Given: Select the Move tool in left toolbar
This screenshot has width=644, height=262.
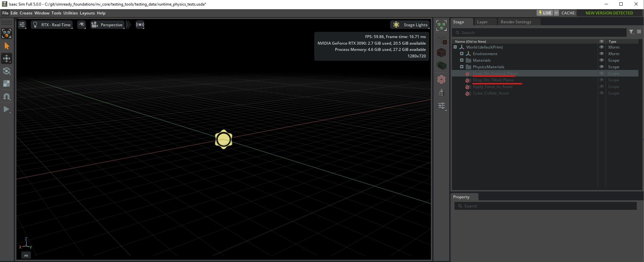Looking at the screenshot, I should coord(7,59).
